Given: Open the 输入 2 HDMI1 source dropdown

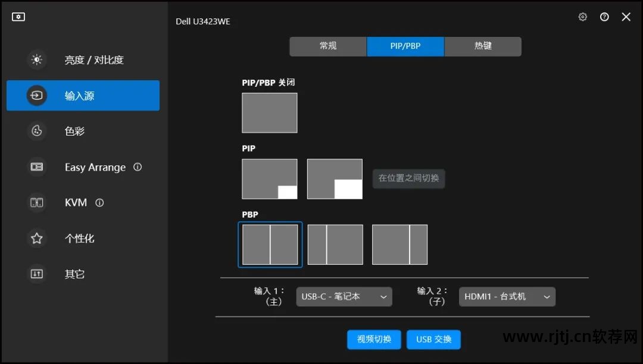Looking at the screenshot, I should point(507,296).
